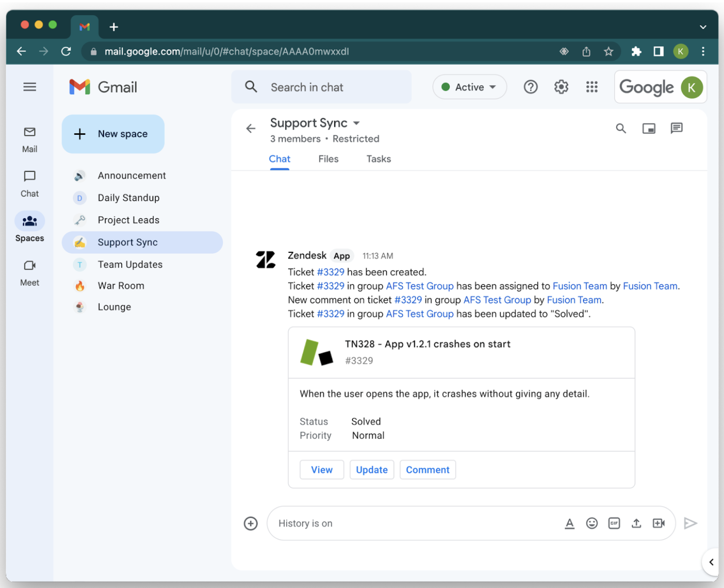Click the Zendesk ticket logo on the card

[316, 353]
